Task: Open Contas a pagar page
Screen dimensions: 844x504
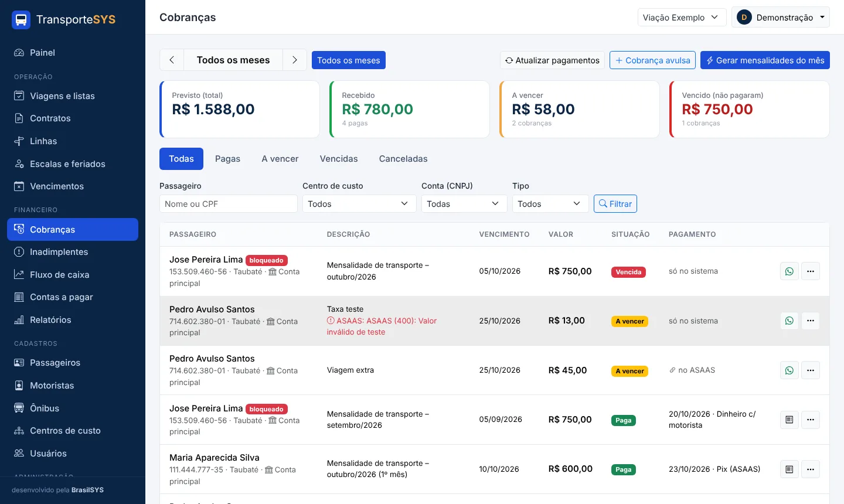Action: [x=73, y=297]
